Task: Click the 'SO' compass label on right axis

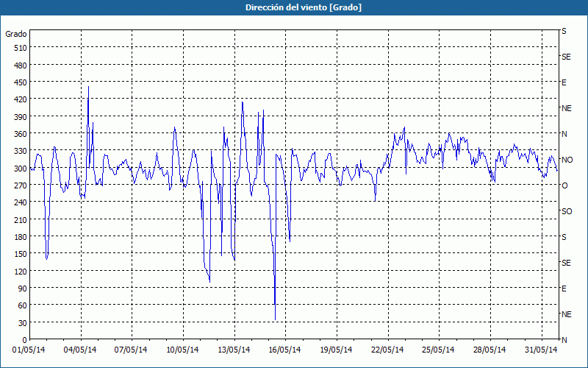Action: click(x=567, y=212)
